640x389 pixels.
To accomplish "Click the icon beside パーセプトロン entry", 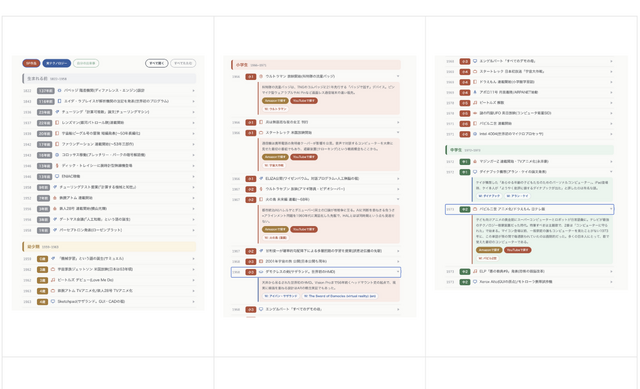I will [x=55, y=230].
